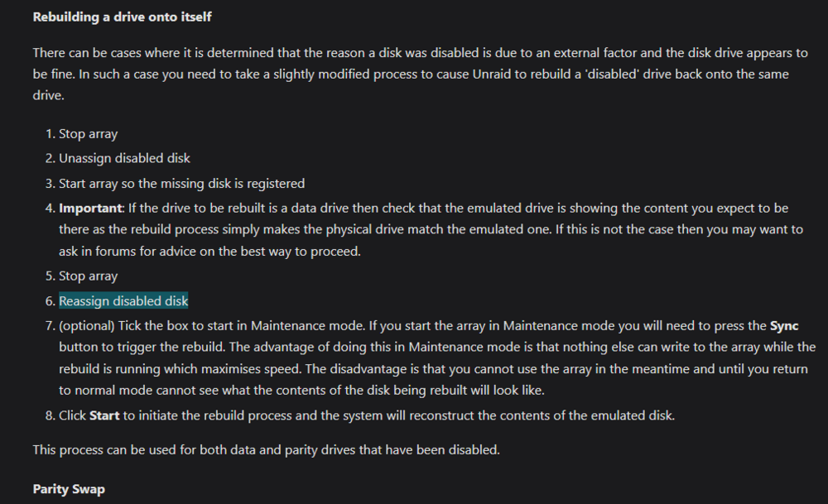
Task: Click the bold 'Sync' word in step seven
Action: tap(784, 326)
